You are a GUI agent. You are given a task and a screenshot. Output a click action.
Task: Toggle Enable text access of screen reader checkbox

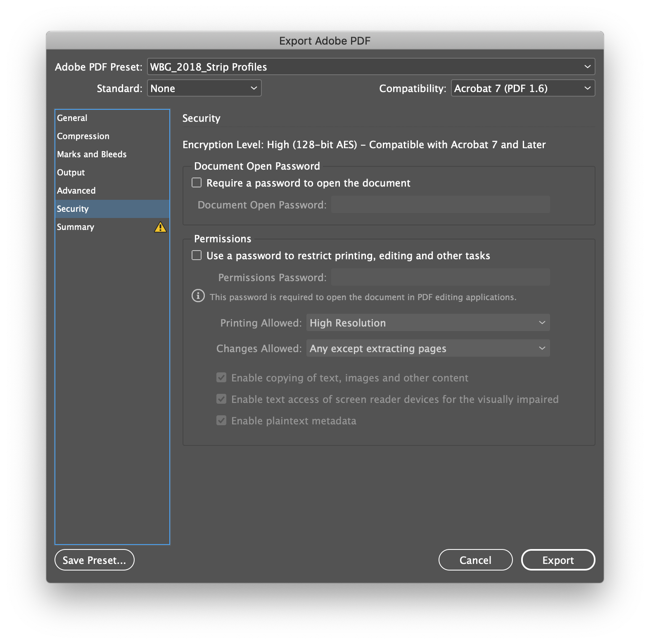[221, 399]
